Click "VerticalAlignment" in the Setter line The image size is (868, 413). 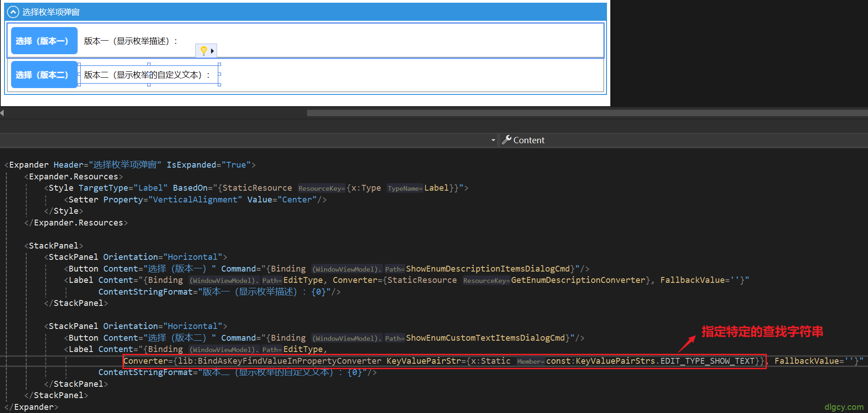(x=195, y=200)
